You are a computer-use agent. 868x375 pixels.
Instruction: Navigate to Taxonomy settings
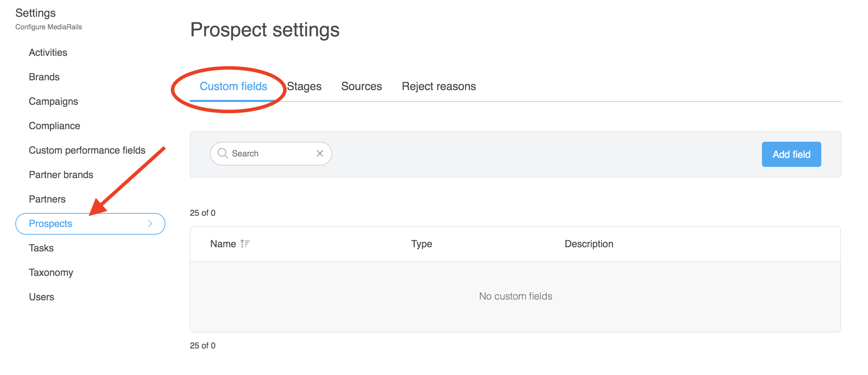point(51,272)
